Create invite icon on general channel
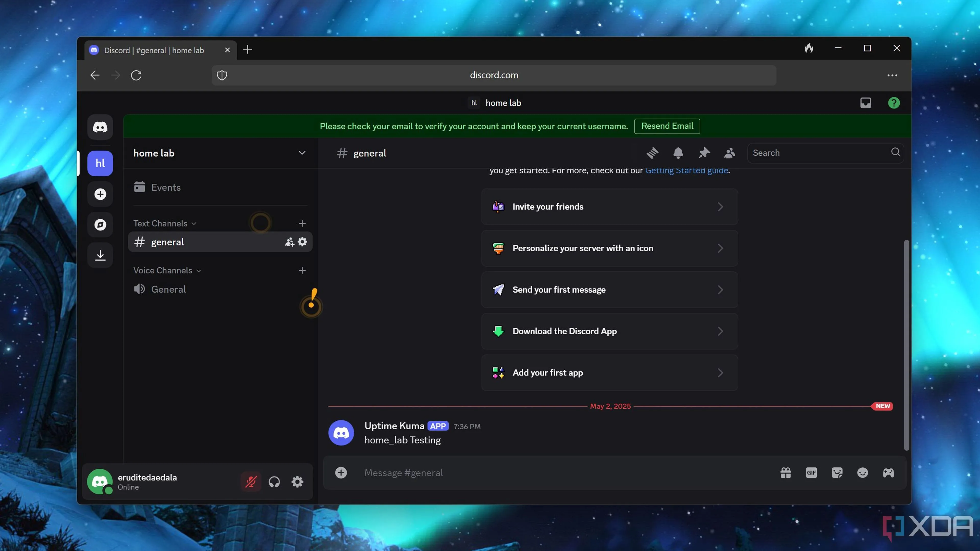Viewport: 980px width, 551px height. click(289, 242)
